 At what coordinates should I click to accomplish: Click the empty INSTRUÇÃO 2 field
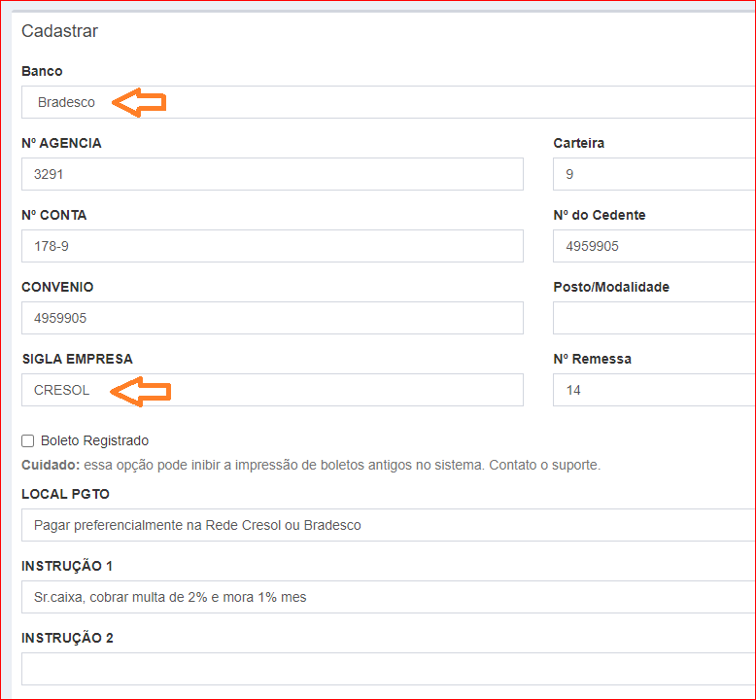[389, 669]
